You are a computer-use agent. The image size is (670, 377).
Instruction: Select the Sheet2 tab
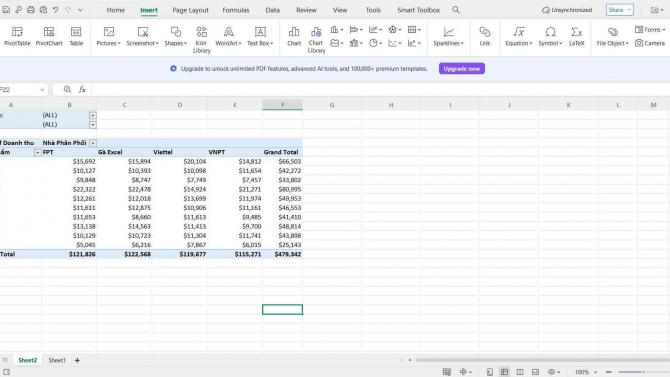click(27, 360)
